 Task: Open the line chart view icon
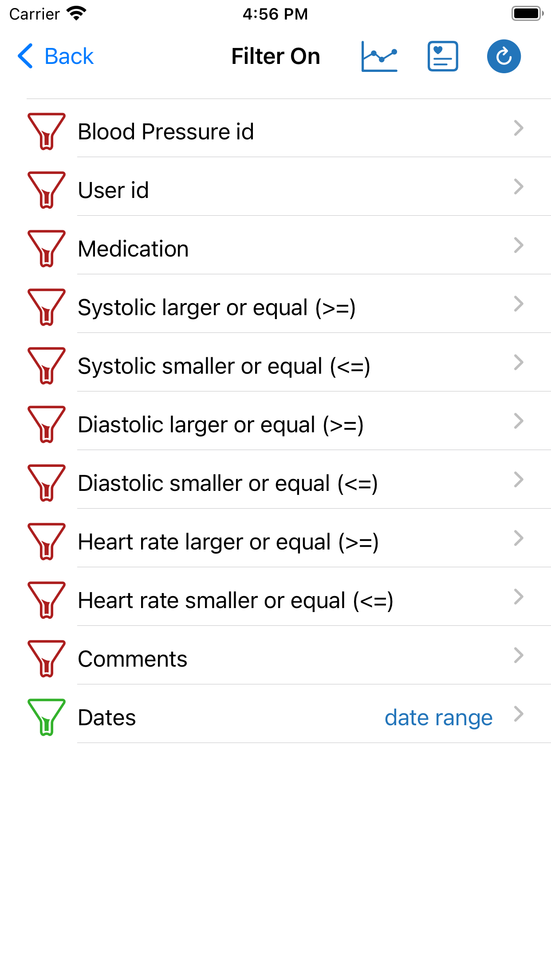[379, 56]
